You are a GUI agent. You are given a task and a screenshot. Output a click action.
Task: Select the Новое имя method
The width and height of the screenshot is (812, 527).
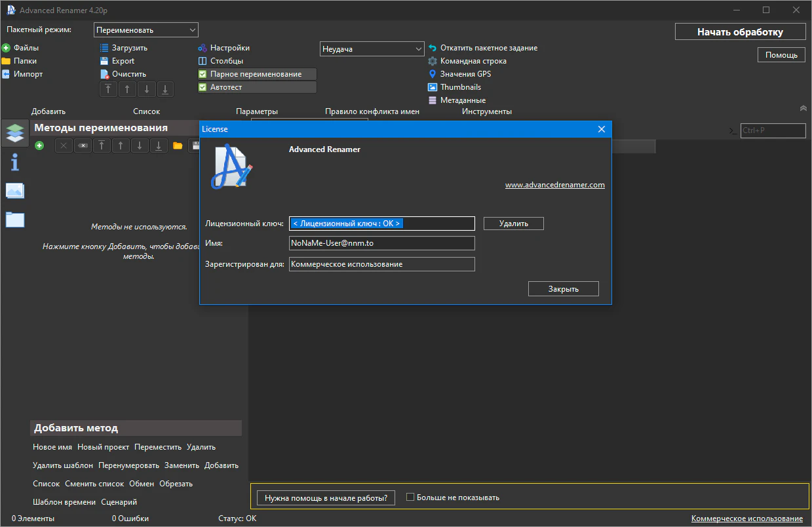[x=52, y=447]
